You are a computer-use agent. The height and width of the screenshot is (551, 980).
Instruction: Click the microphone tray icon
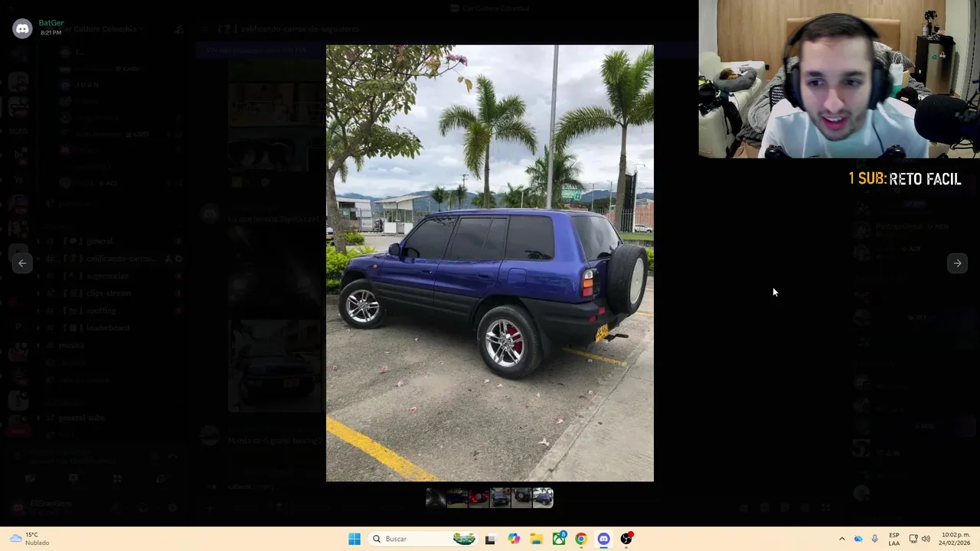875,539
